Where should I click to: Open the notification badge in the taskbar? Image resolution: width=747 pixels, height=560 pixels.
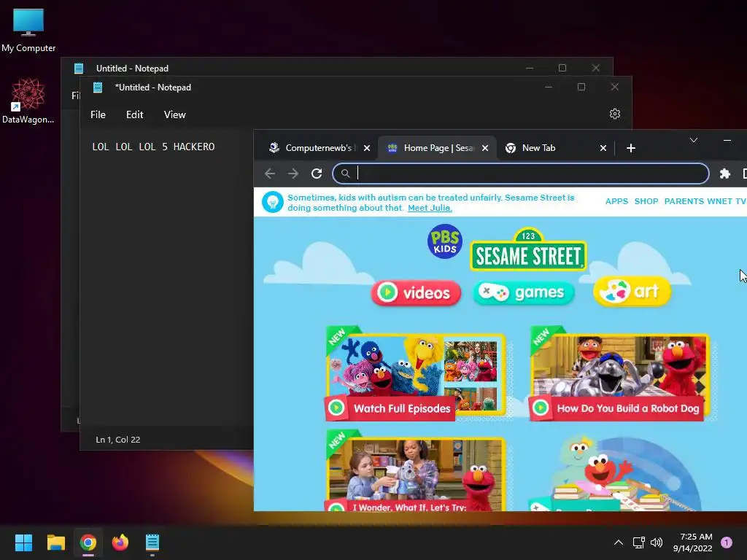[x=727, y=542]
